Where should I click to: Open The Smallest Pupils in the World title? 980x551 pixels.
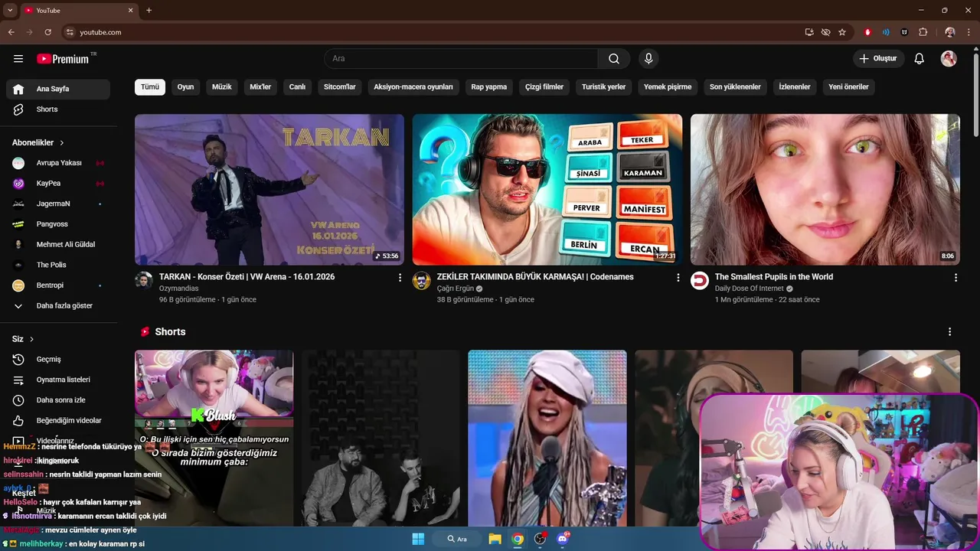pos(774,277)
